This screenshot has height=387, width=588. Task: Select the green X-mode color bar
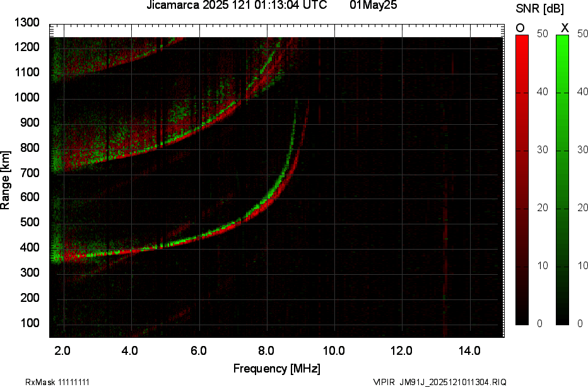562,180
